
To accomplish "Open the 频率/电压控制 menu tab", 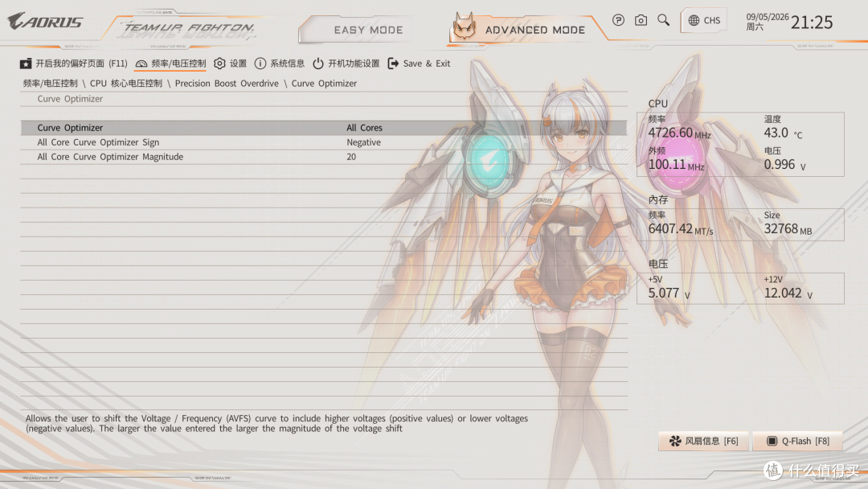I will point(170,64).
